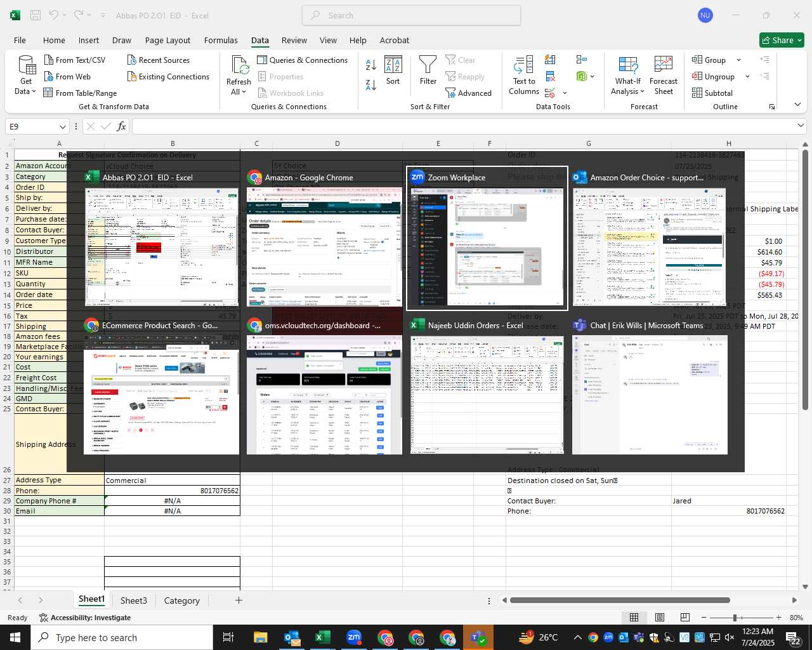Open Advanced filter options

coord(469,93)
